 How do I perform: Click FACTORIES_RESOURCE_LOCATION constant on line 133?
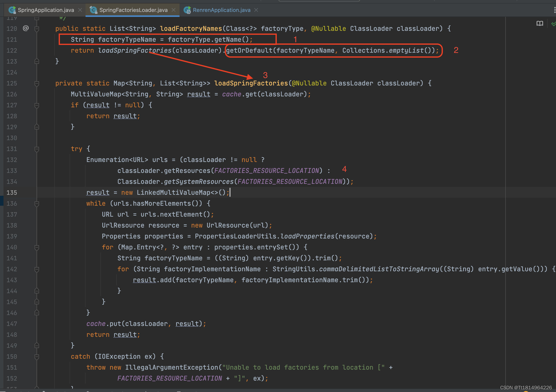[267, 171]
